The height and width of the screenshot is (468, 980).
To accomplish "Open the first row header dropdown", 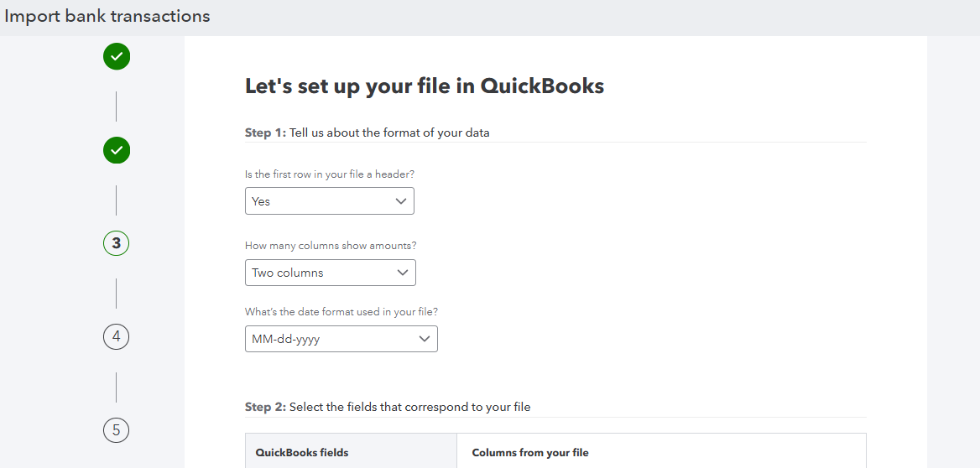I will click(x=329, y=201).
